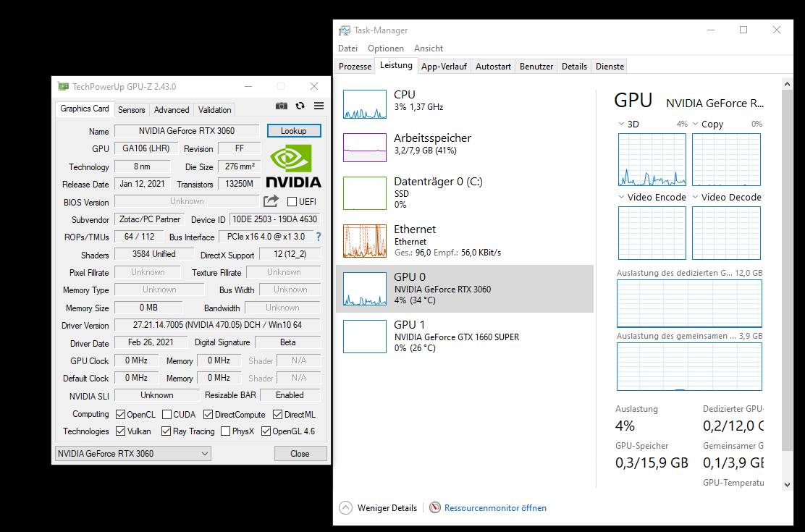
Task: Toggle the UEFI checkbox
Action: [292, 202]
